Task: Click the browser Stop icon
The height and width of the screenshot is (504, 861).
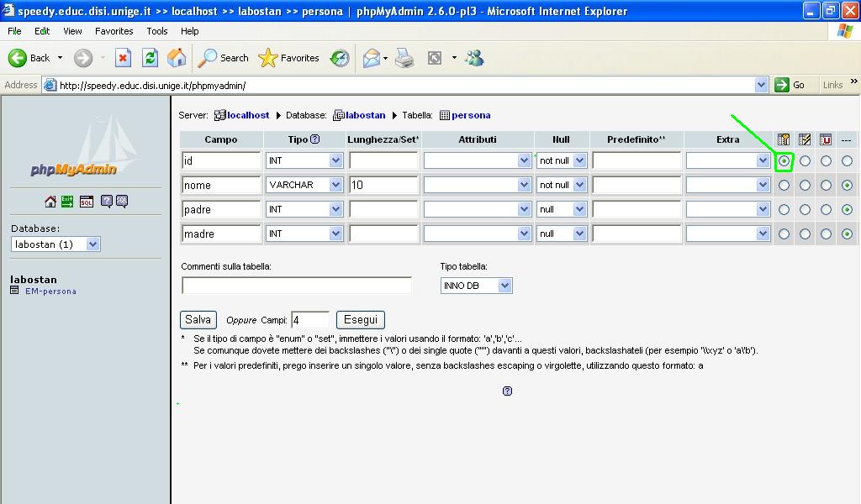Action: [x=123, y=58]
